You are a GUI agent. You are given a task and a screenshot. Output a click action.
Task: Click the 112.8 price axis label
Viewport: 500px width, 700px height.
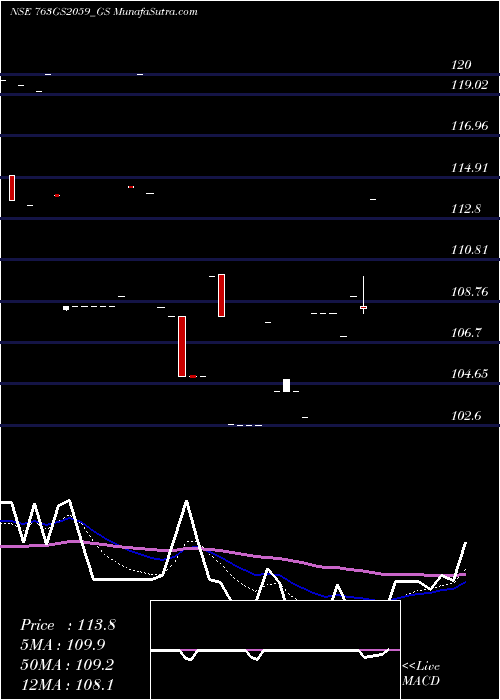[466, 209]
